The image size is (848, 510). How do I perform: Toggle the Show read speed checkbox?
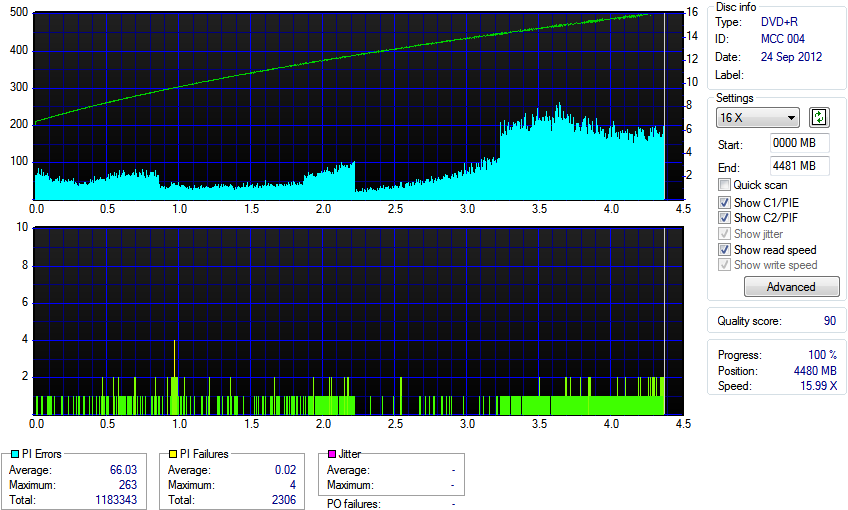724,250
